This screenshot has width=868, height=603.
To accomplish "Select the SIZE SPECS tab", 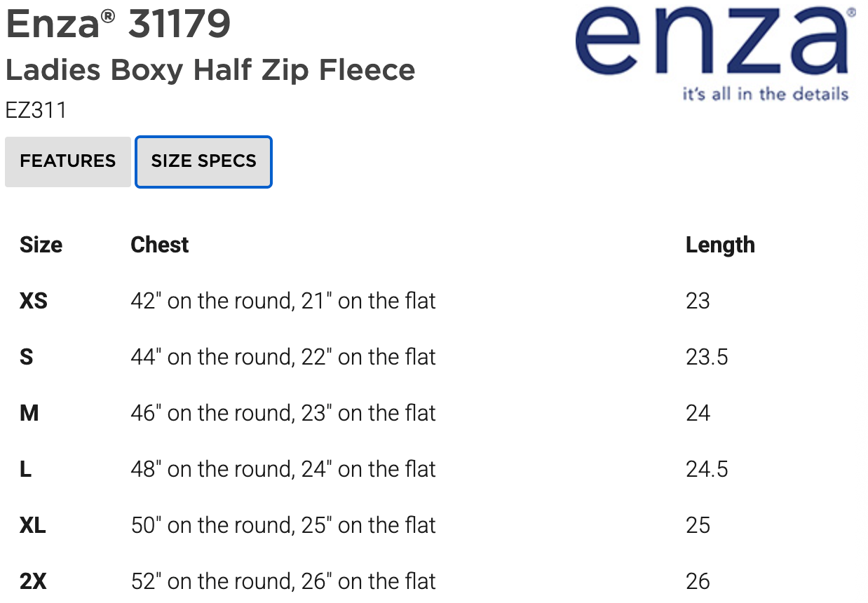I will (203, 161).
